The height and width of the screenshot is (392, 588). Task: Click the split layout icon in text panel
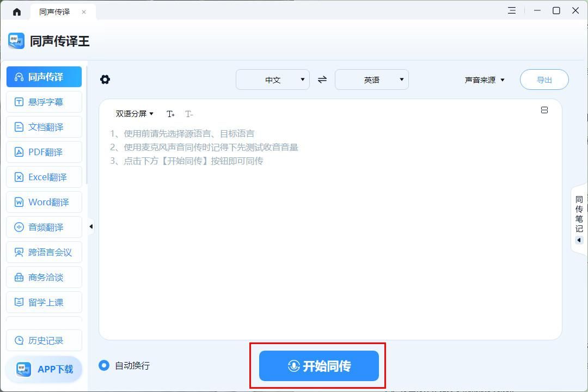[x=544, y=110]
